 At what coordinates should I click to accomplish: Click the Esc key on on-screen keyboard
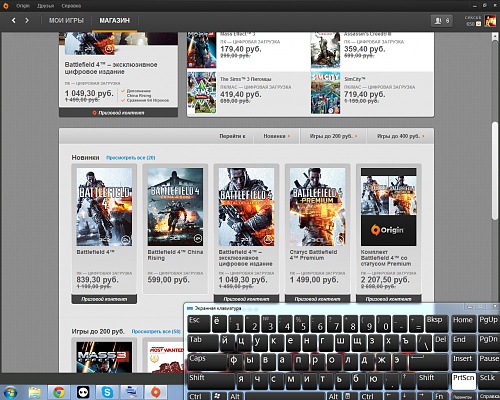[199, 323]
